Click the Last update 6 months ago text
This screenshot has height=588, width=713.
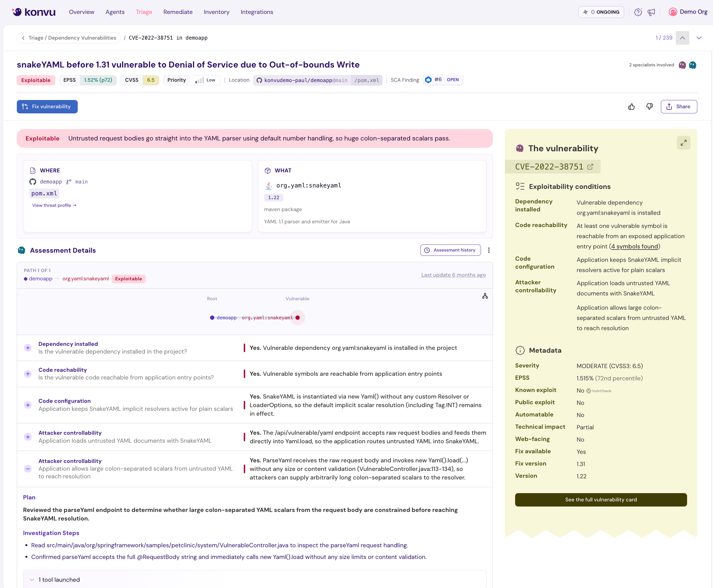pyautogui.click(x=453, y=275)
